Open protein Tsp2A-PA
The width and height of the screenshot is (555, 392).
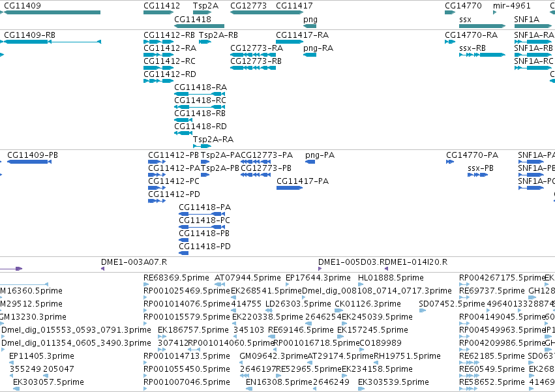220,155
